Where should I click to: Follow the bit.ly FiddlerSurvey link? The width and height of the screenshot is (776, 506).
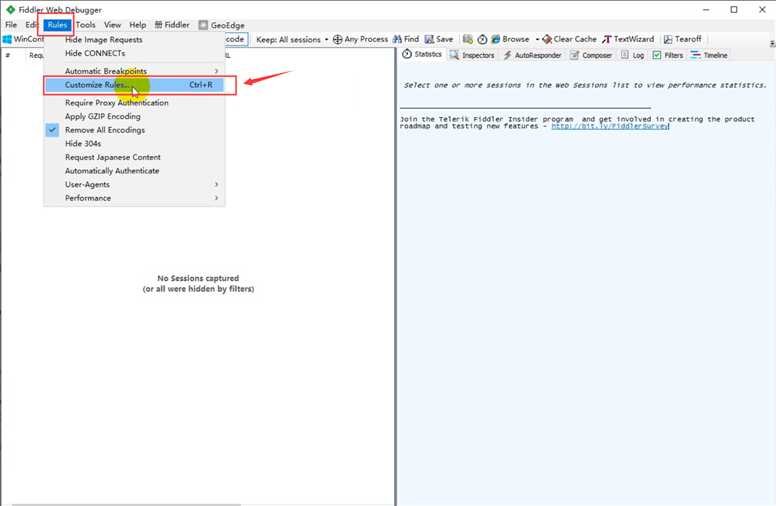(610, 126)
